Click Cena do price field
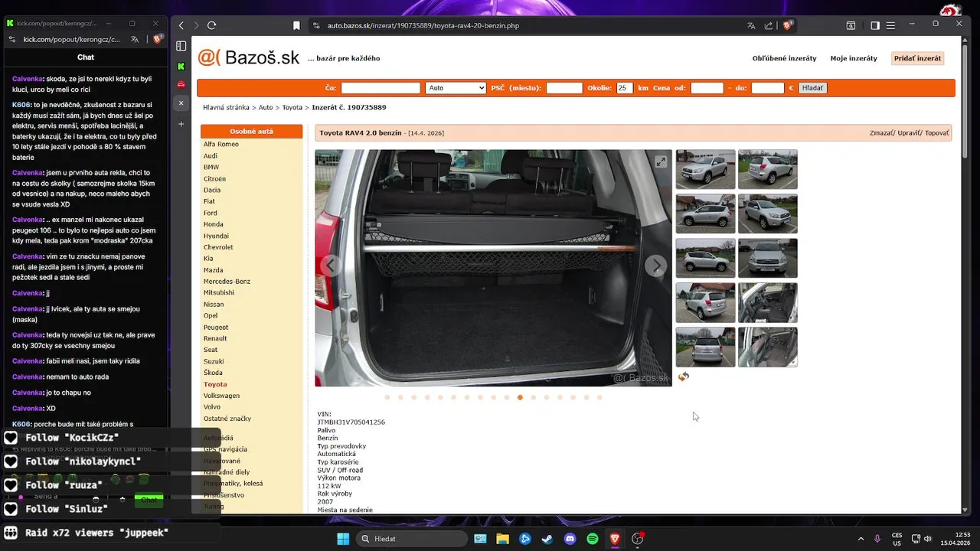 tap(767, 88)
